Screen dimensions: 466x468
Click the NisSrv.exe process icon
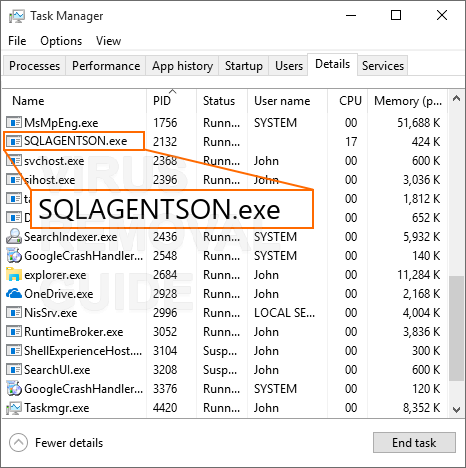coord(14,313)
